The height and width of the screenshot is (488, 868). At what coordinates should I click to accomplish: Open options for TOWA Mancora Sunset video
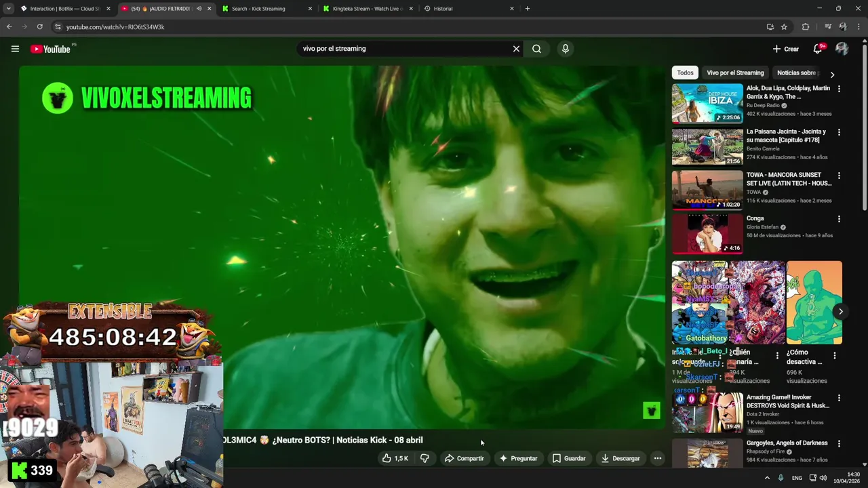click(839, 176)
